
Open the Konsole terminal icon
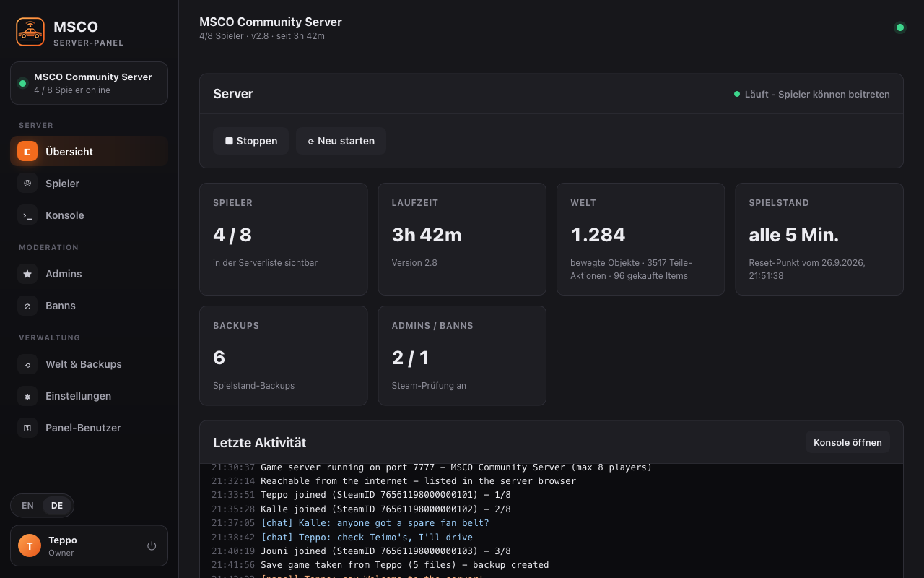tap(27, 215)
